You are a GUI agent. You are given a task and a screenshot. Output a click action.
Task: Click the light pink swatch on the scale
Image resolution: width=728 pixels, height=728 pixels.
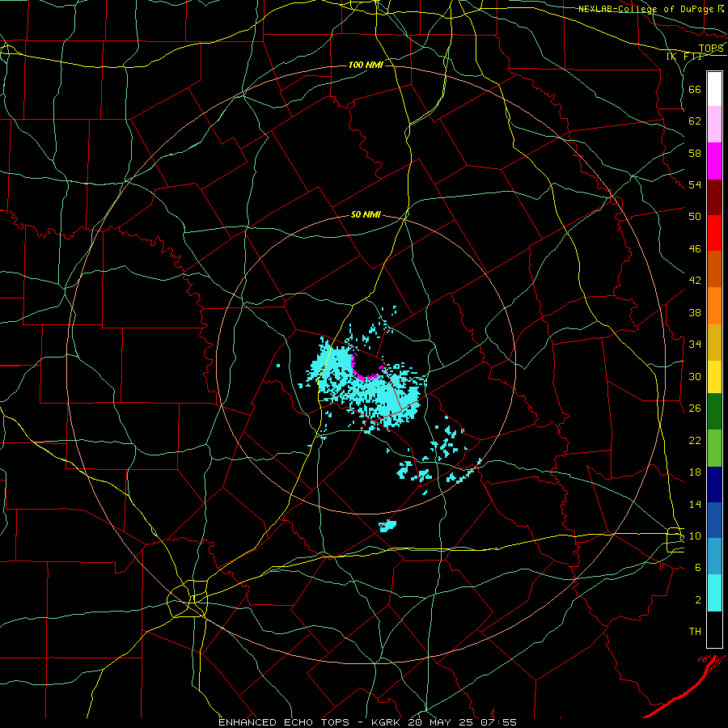click(x=714, y=124)
